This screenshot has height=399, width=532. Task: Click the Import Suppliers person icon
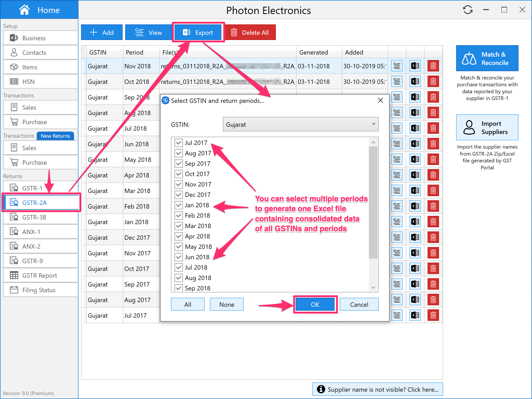point(469,127)
